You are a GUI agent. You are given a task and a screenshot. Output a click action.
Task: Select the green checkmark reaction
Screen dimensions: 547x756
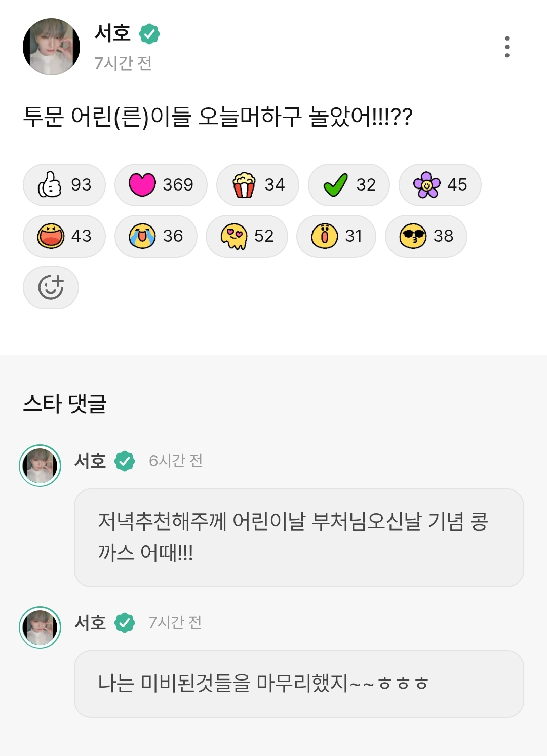click(x=348, y=185)
